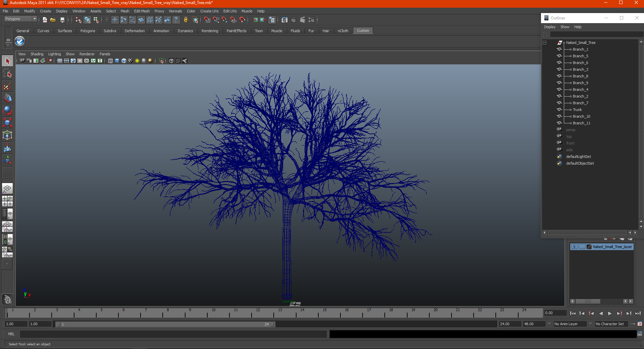Collapse the Naked_Small_Tree node in Outliner
The width and height of the screenshot is (644, 349).
pos(545,43)
